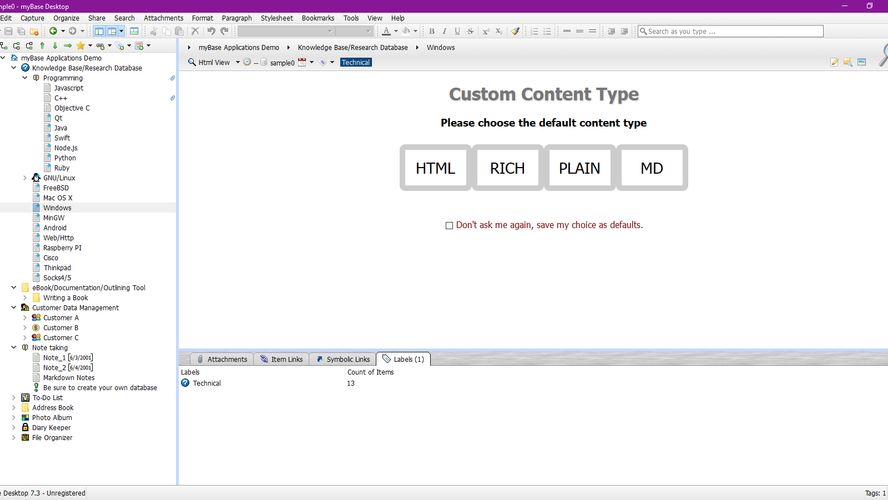The image size is (888, 500).
Task: Click the bold formatting icon
Action: (x=432, y=31)
